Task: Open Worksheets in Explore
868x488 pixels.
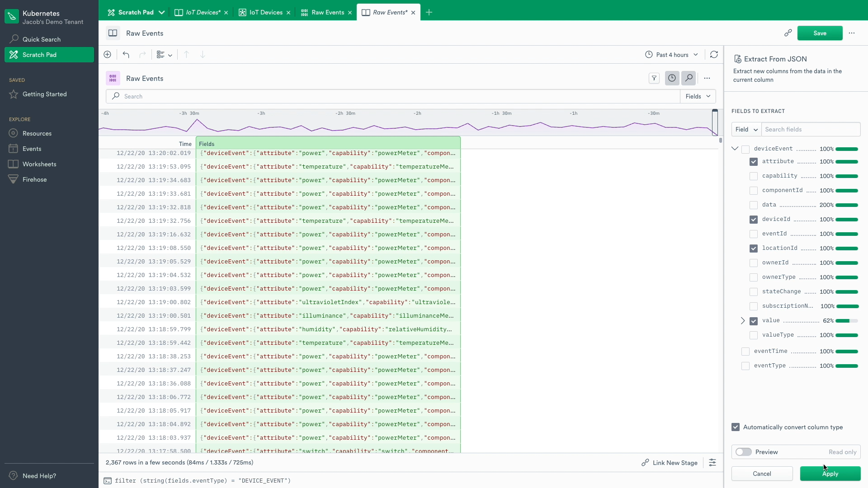Action: tap(49, 164)
